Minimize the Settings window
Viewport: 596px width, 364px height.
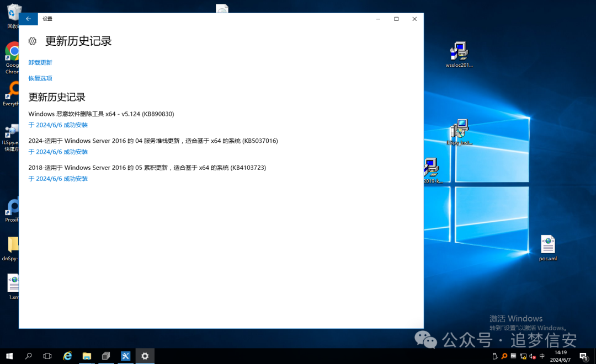[378, 19]
